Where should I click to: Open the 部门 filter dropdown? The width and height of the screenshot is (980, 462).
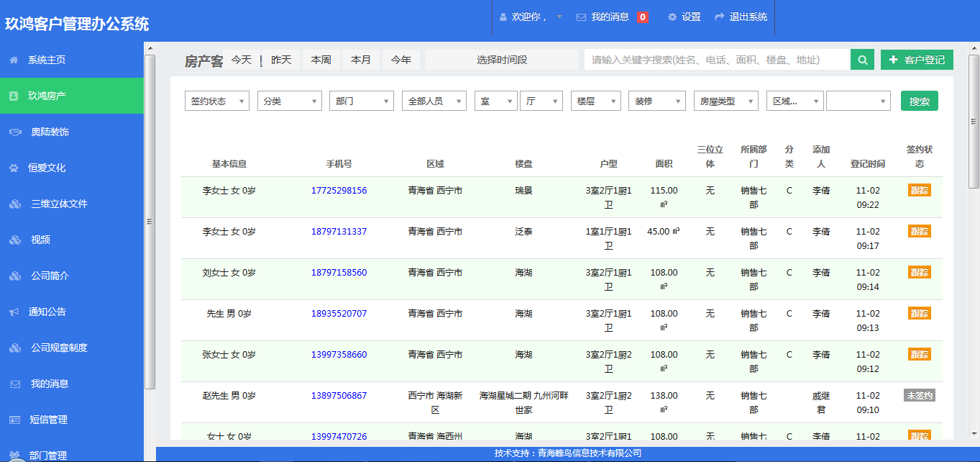click(362, 101)
